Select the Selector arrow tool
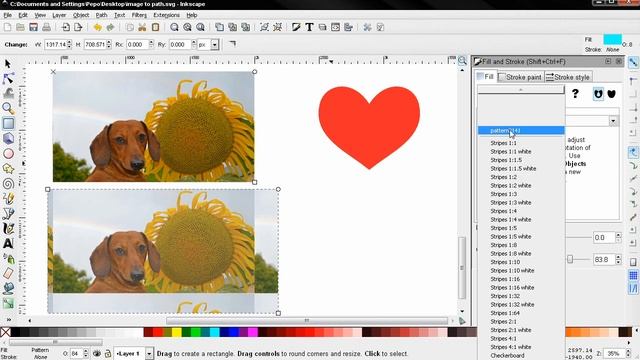 pos(8,63)
